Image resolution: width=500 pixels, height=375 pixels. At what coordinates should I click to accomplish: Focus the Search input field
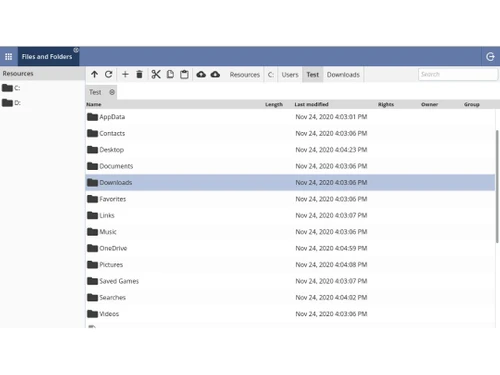click(x=458, y=74)
